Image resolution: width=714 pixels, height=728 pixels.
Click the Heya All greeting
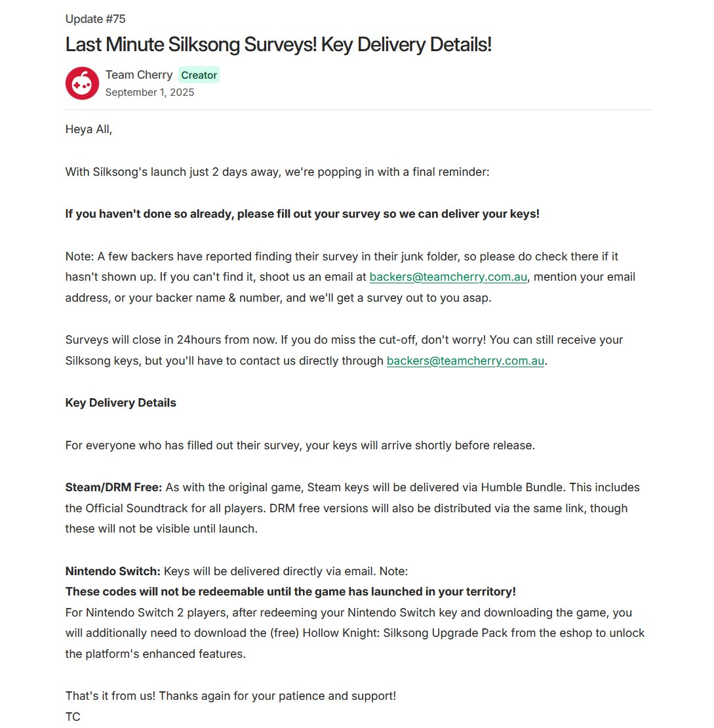point(89,129)
